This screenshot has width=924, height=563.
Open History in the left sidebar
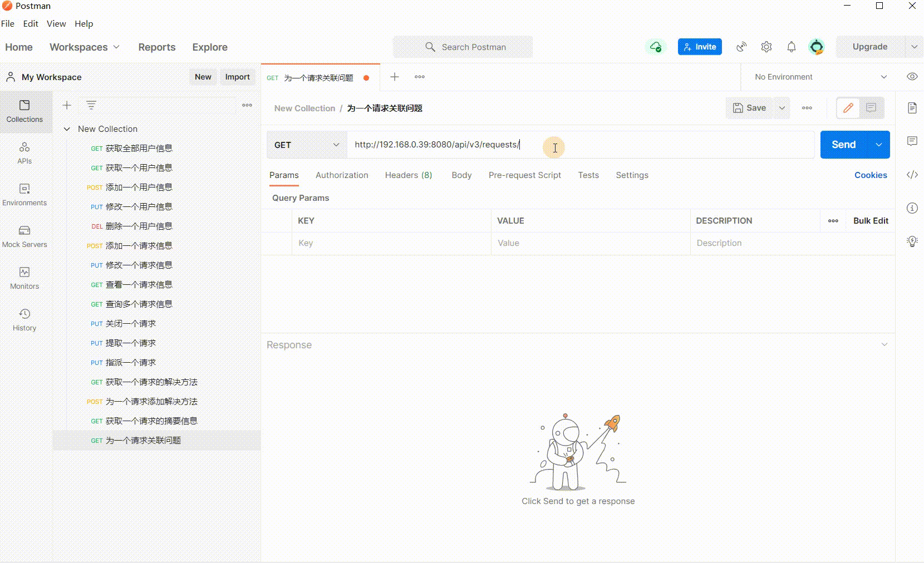tap(24, 320)
